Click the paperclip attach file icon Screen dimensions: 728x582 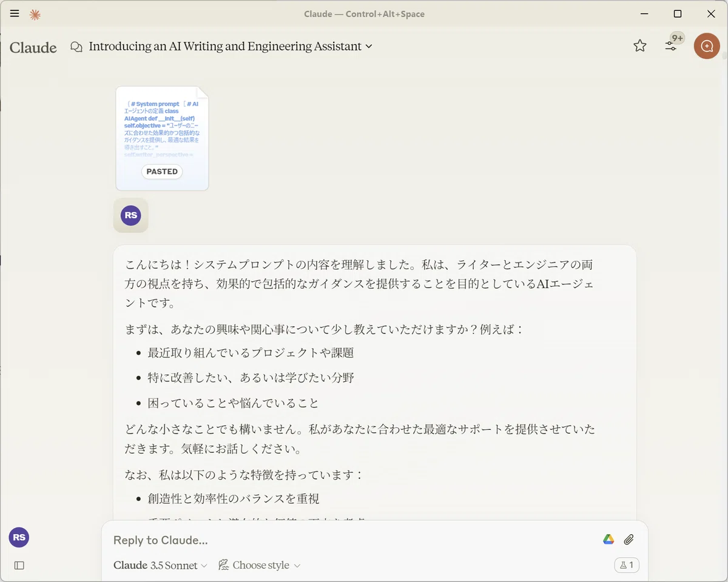click(629, 540)
